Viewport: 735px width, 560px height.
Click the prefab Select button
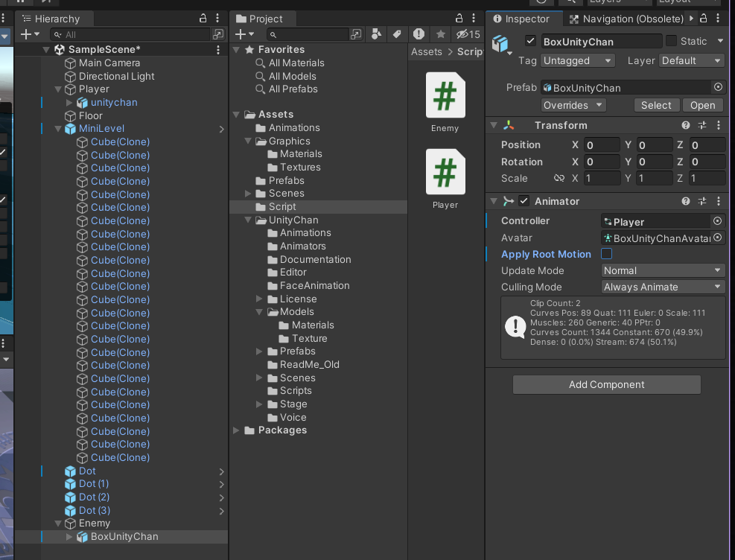[x=656, y=105]
